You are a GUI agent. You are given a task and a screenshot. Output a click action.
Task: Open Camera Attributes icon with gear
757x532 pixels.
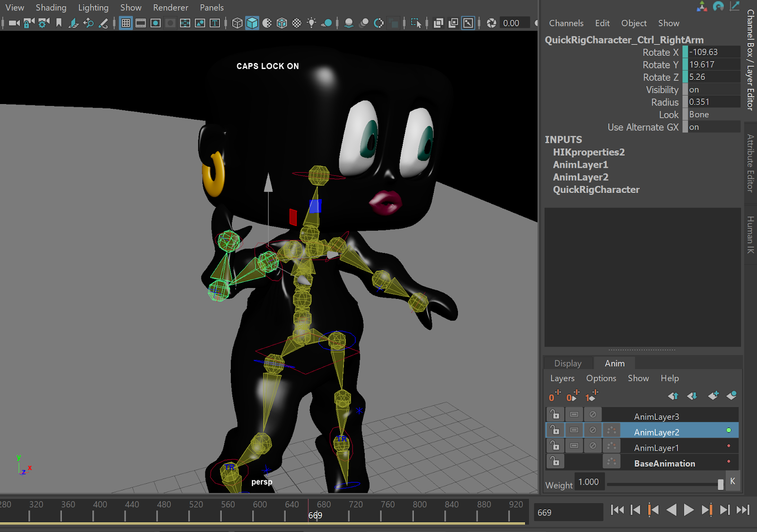44,23
